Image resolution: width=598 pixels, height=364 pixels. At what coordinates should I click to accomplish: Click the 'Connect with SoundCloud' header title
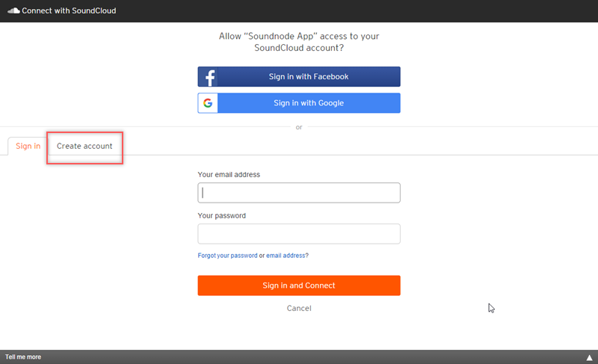(69, 11)
